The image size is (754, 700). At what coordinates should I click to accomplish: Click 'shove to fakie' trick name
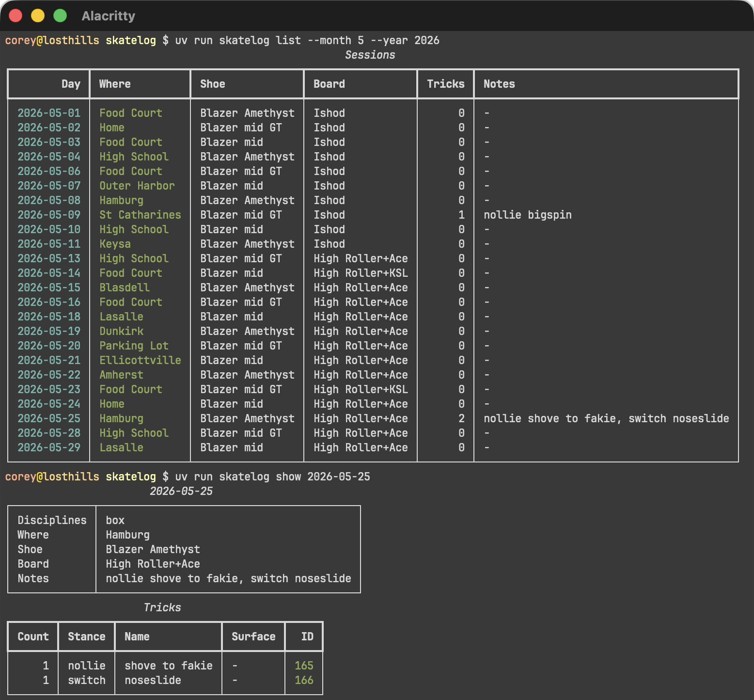point(169,666)
